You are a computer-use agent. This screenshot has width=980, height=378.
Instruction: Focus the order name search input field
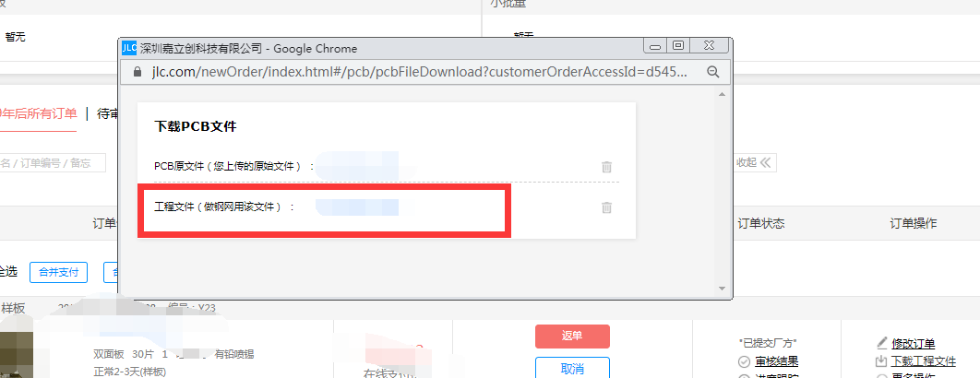(53, 163)
